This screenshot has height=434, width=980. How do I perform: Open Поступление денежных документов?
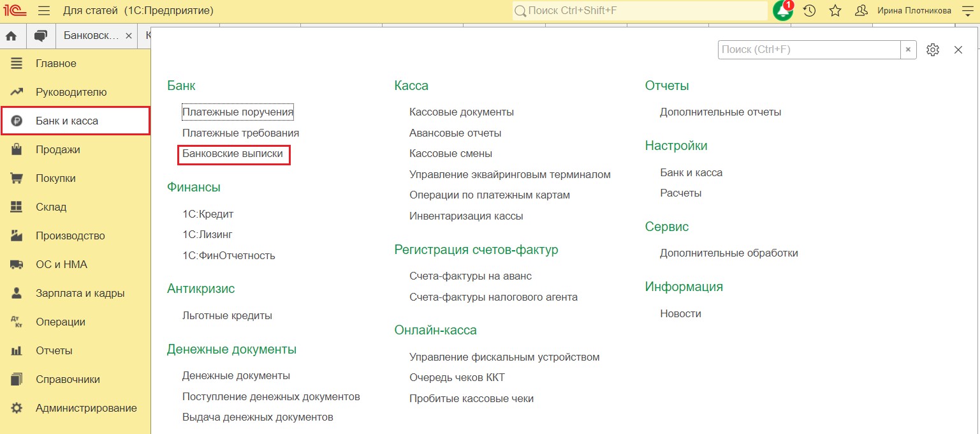coord(271,396)
